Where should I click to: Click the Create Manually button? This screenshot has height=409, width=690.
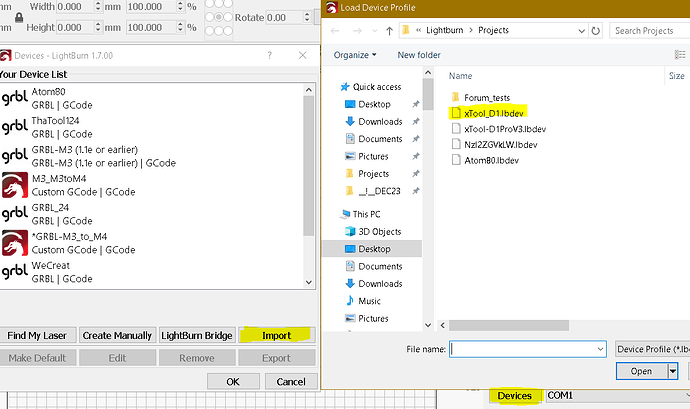pos(117,335)
